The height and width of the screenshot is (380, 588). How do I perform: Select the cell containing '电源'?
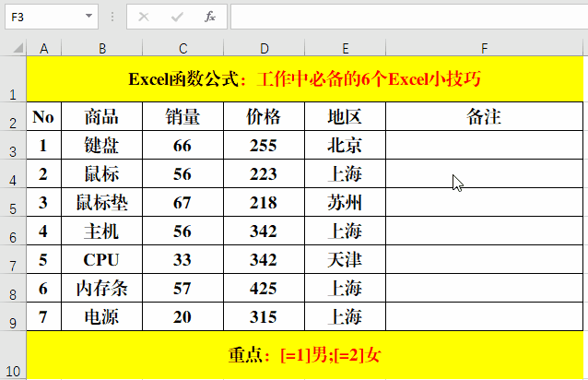pyautogui.click(x=102, y=316)
